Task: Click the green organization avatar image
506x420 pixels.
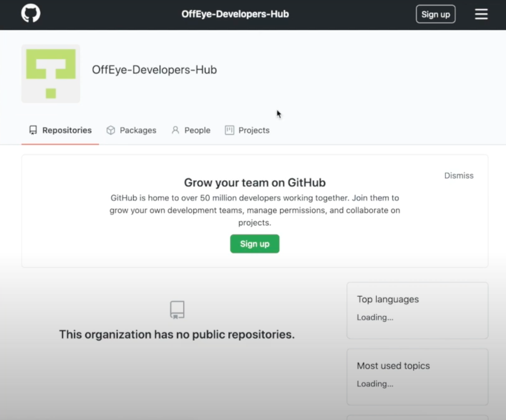Action: [51, 74]
